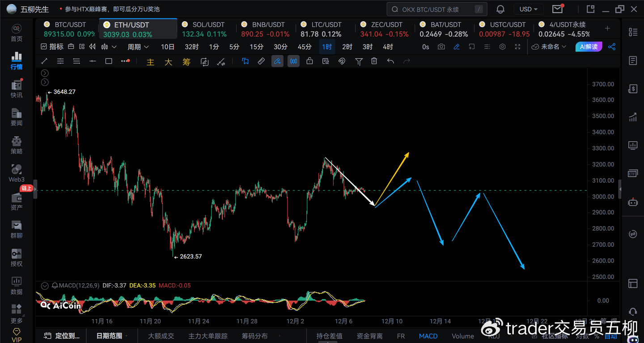
Task: Click the 日期范围 date range button
Action: point(111,336)
